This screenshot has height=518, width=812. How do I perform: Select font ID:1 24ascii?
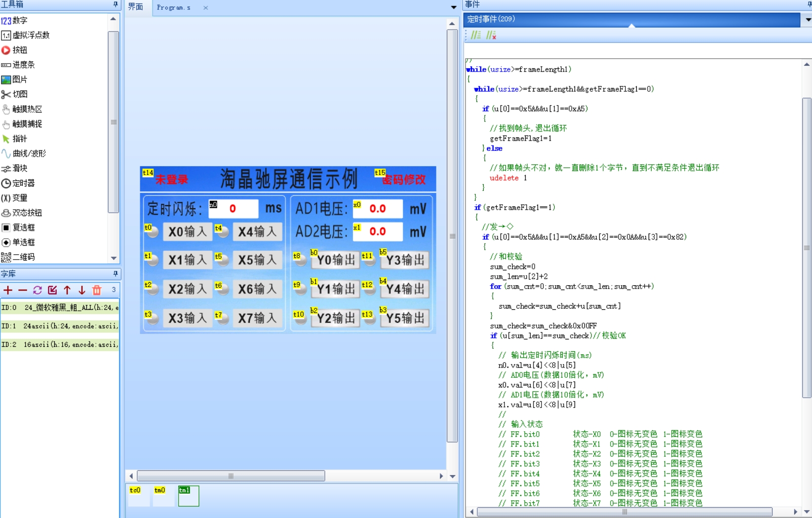point(60,326)
